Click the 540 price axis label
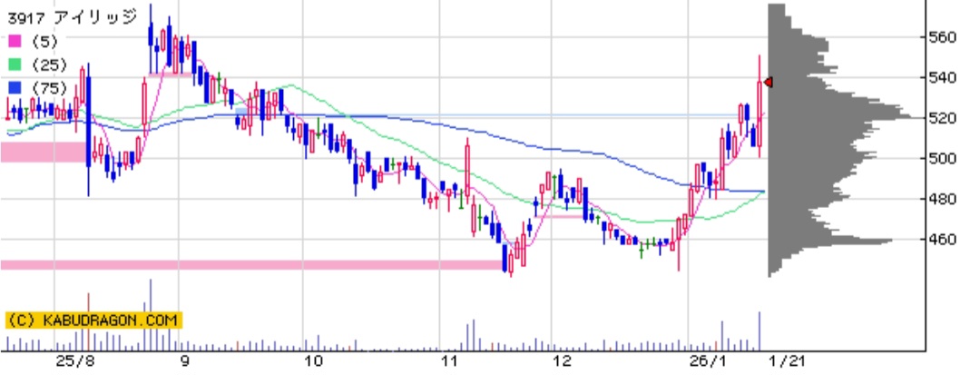Screen dimensions: 980x375 click(946, 78)
